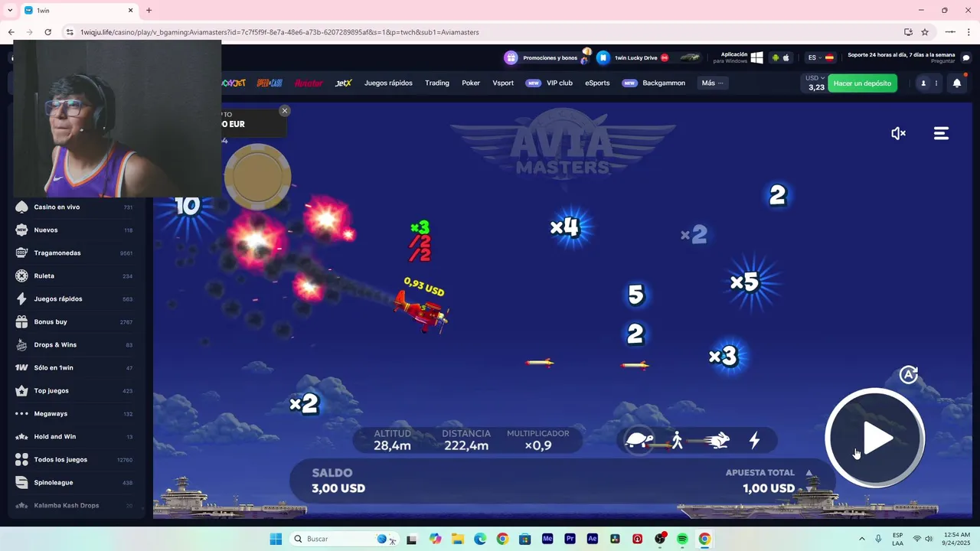Click the Top juegos star icon
Screen dimensions: 980x551
point(21,390)
